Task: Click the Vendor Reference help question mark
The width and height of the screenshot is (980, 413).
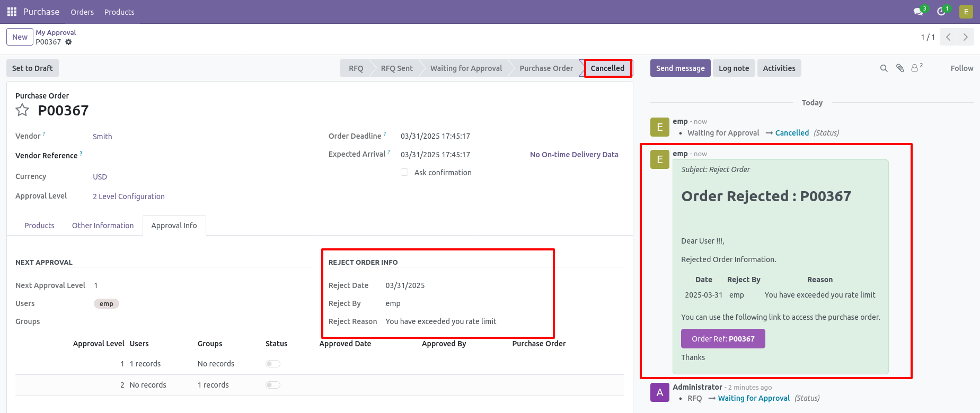Action: pyautogui.click(x=81, y=154)
